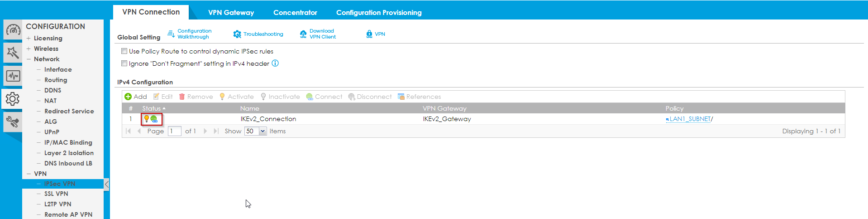Screen dimensions: 868x219
Task: Click the Download VPN Client icon
Action: tap(303, 34)
